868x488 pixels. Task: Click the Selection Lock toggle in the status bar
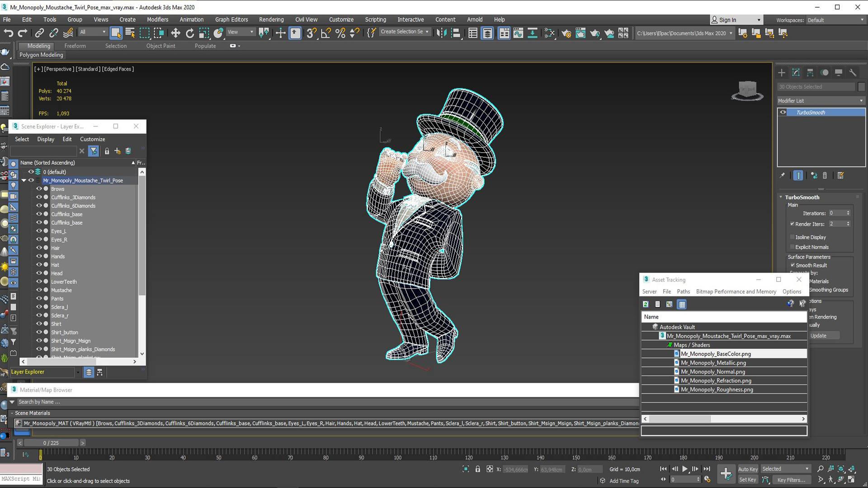click(477, 469)
